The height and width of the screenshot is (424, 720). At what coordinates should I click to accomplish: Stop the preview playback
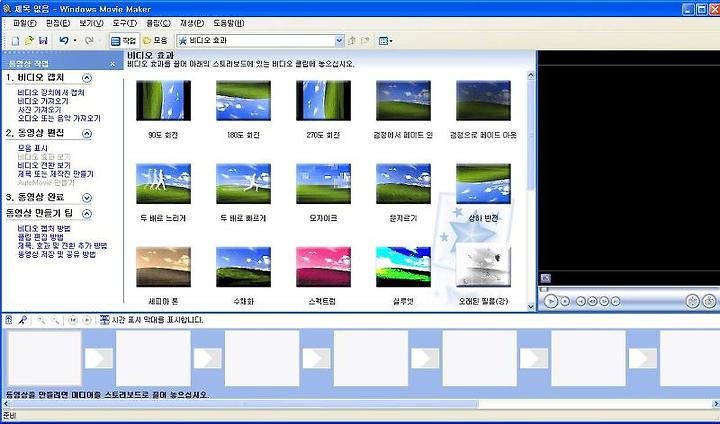(565, 301)
